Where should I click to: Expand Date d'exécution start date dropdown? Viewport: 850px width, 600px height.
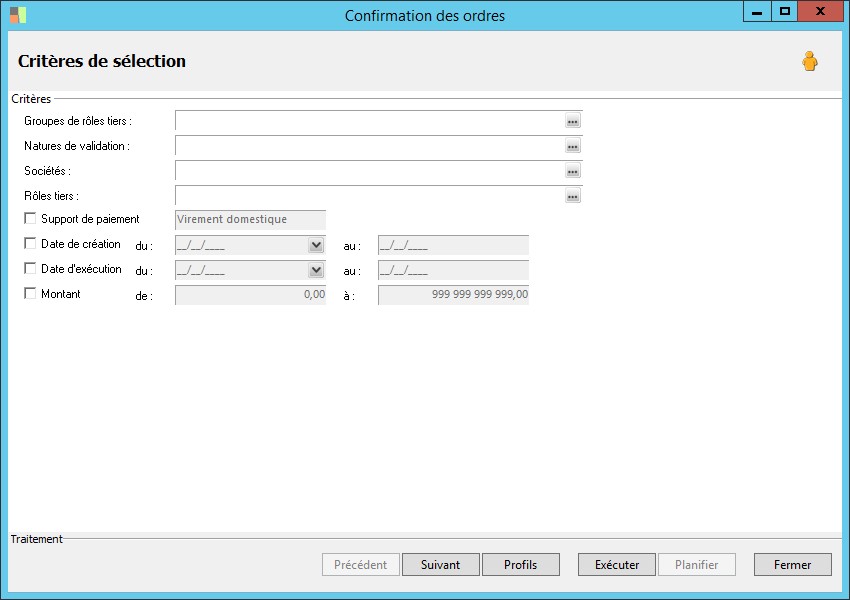click(x=316, y=270)
